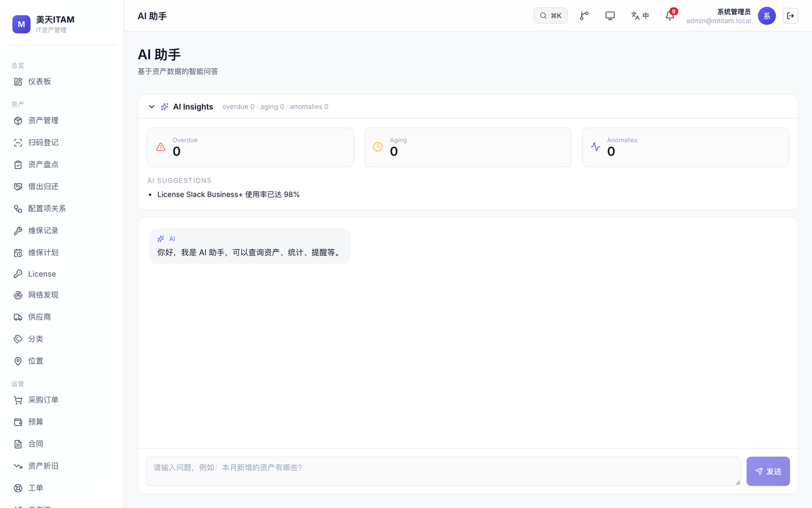The image size is (812, 508).
Task: Click the 采购订单 cart icon
Action: pos(18,401)
